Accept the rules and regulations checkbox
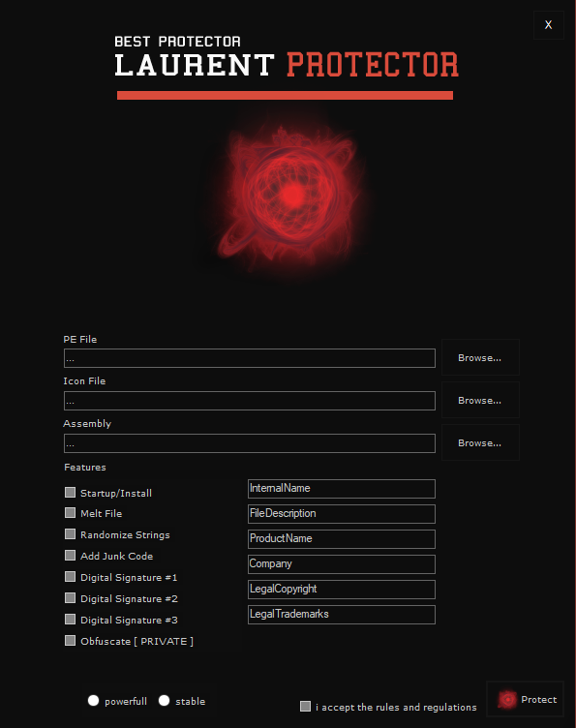This screenshot has height=728, width=576. point(305,706)
